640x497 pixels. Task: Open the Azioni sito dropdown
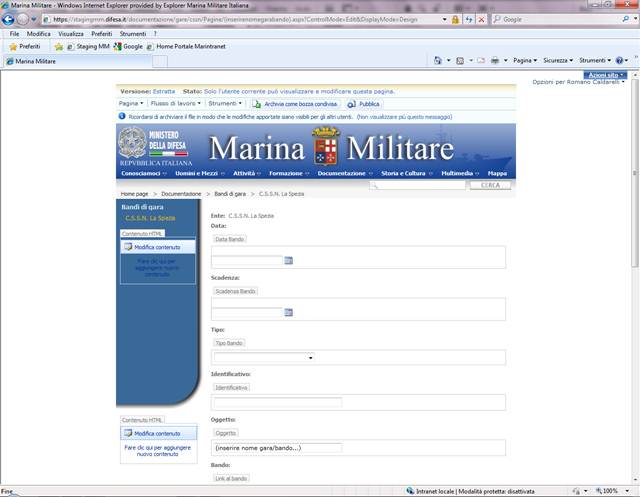pos(605,75)
